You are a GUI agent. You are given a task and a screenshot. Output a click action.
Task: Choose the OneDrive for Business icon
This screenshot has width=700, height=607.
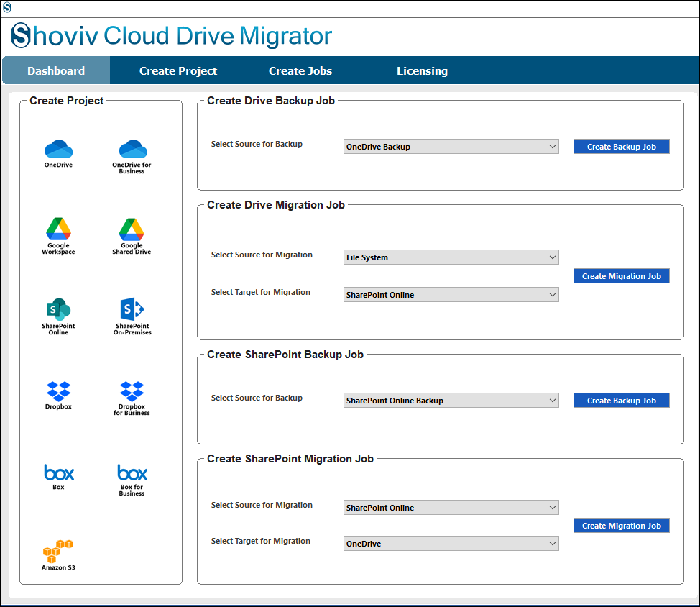(x=132, y=156)
